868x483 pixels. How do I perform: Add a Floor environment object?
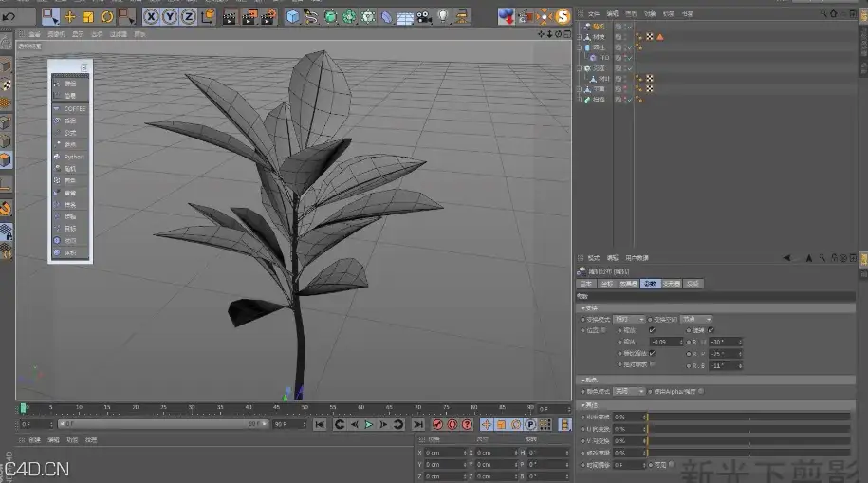coord(405,17)
